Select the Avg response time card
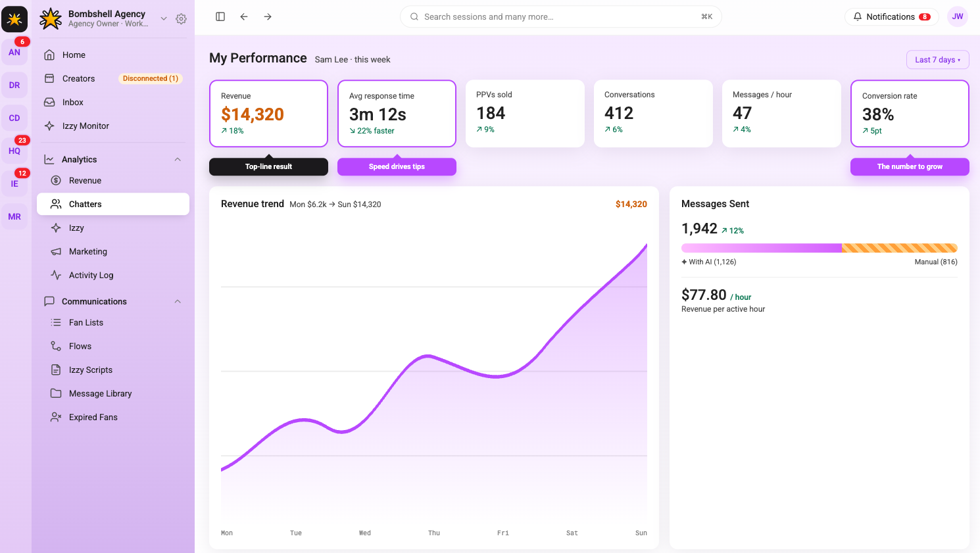Viewport: 980px width, 553px height. pyautogui.click(x=397, y=113)
